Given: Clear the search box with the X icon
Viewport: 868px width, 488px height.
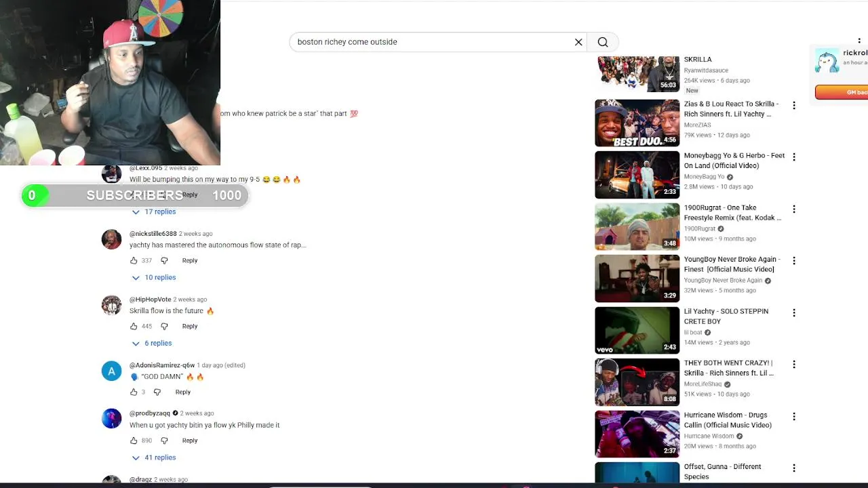Looking at the screenshot, I should (x=578, y=42).
